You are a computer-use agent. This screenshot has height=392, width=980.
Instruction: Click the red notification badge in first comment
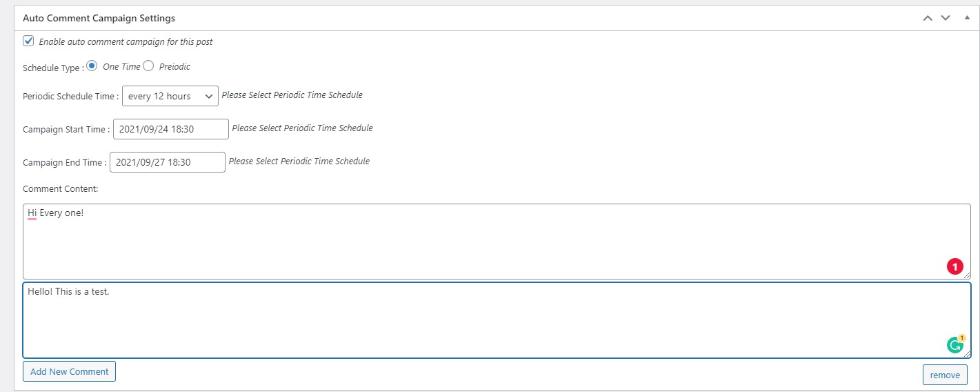point(954,266)
